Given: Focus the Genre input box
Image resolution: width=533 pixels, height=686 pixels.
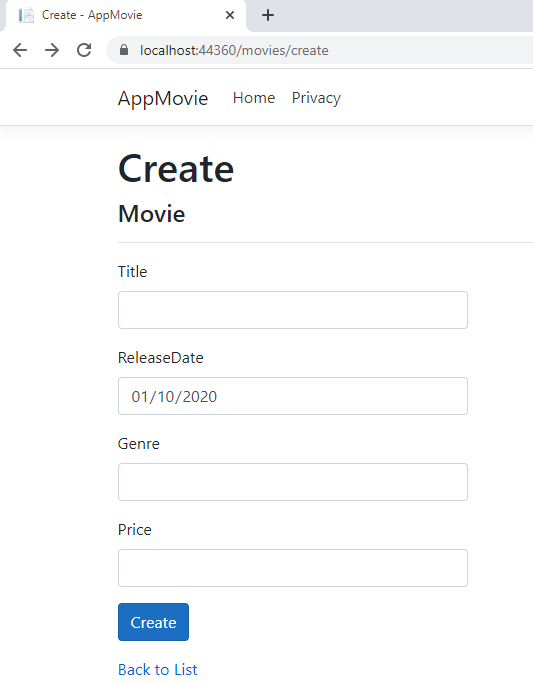Looking at the screenshot, I should click(x=293, y=482).
